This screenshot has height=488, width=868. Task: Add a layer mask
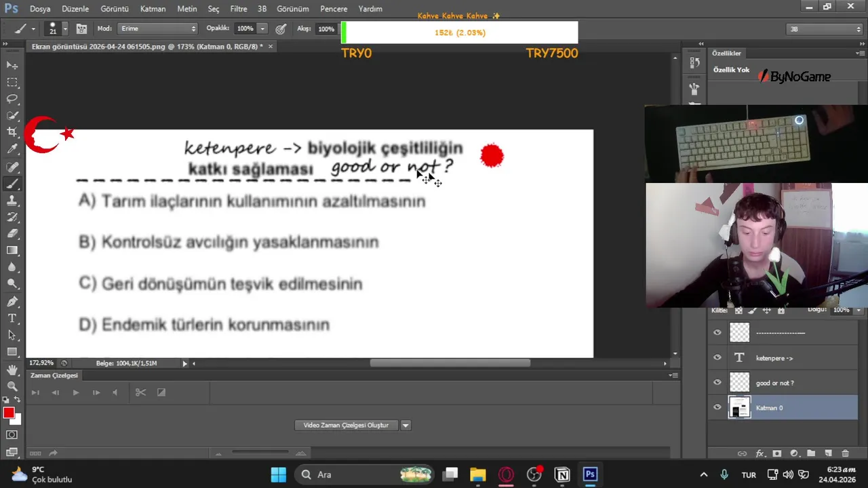[x=777, y=453]
